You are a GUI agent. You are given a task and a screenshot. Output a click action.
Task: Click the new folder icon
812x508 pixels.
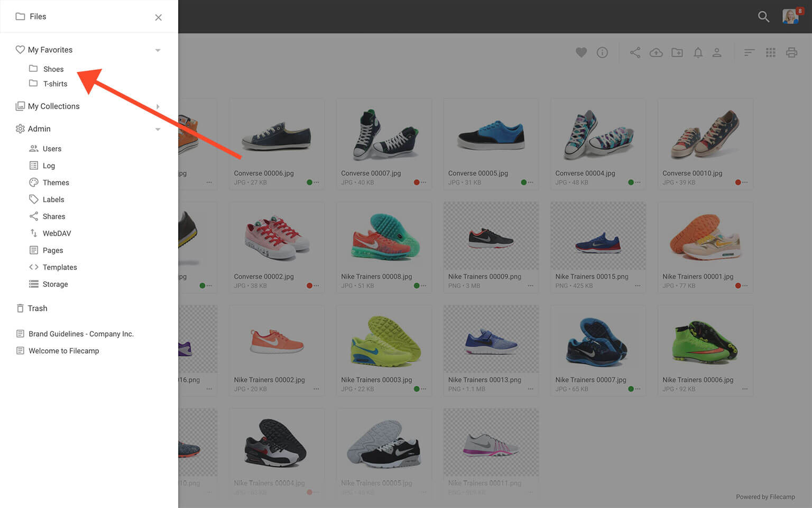(677, 52)
